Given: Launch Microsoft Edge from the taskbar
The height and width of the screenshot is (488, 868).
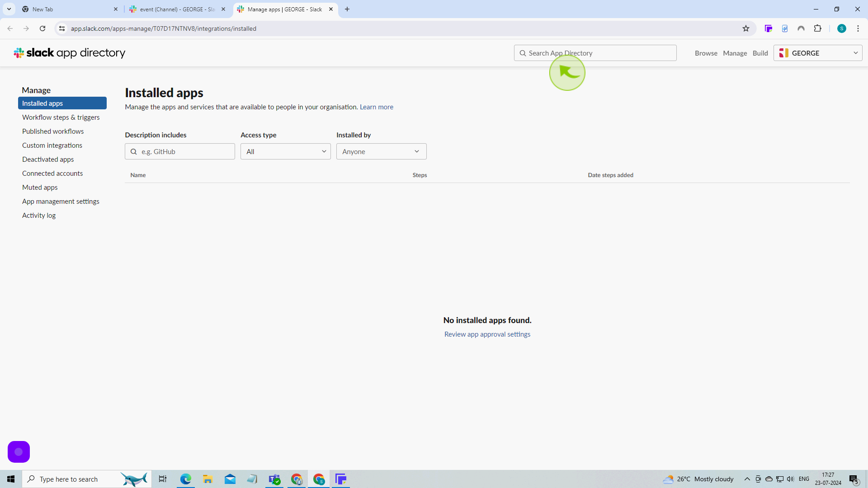Looking at the screenshot, I should click(x=186, y=479).
